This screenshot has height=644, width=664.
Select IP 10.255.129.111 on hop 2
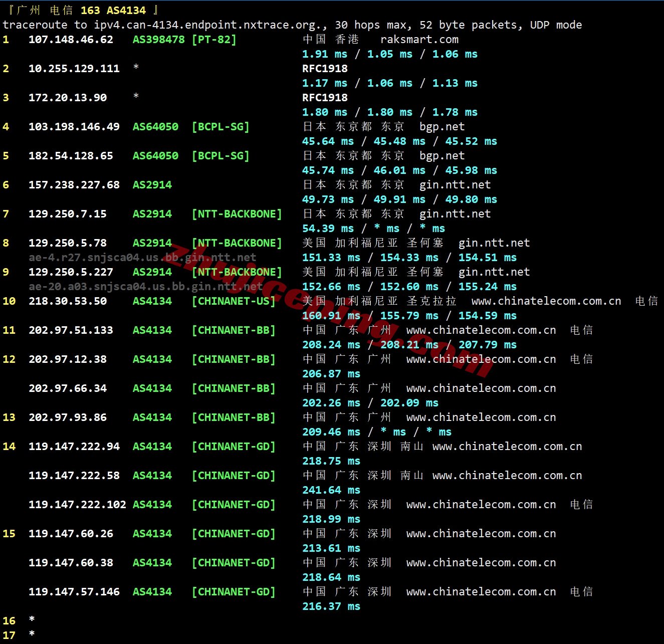[x=74, y=69]
